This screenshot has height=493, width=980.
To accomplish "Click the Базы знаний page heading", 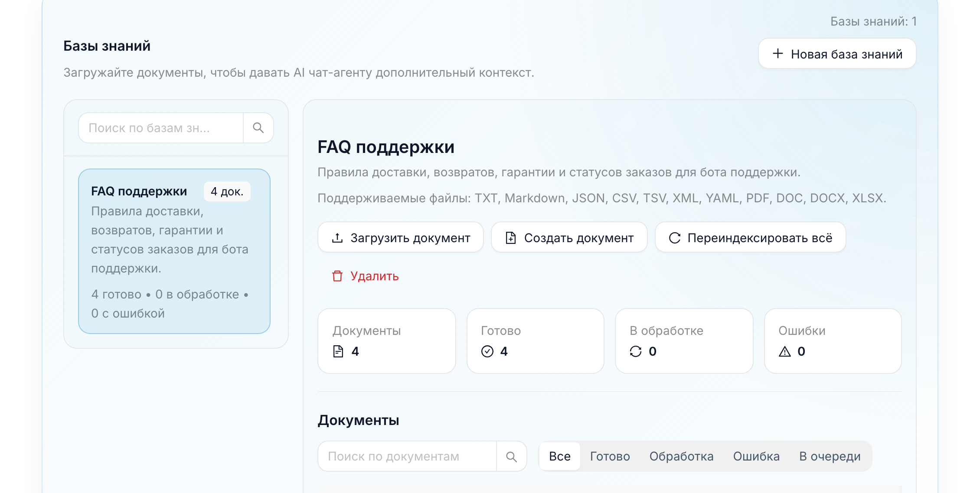I will (107, 46).
